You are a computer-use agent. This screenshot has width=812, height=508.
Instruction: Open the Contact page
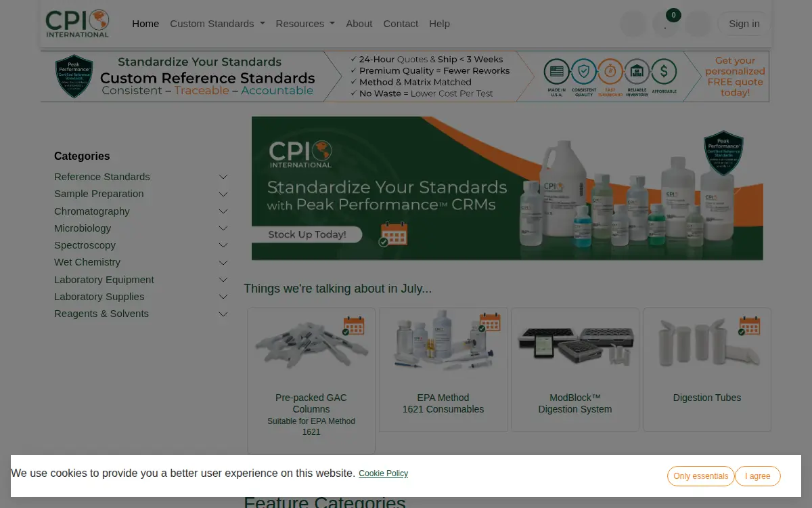[401, 24]
